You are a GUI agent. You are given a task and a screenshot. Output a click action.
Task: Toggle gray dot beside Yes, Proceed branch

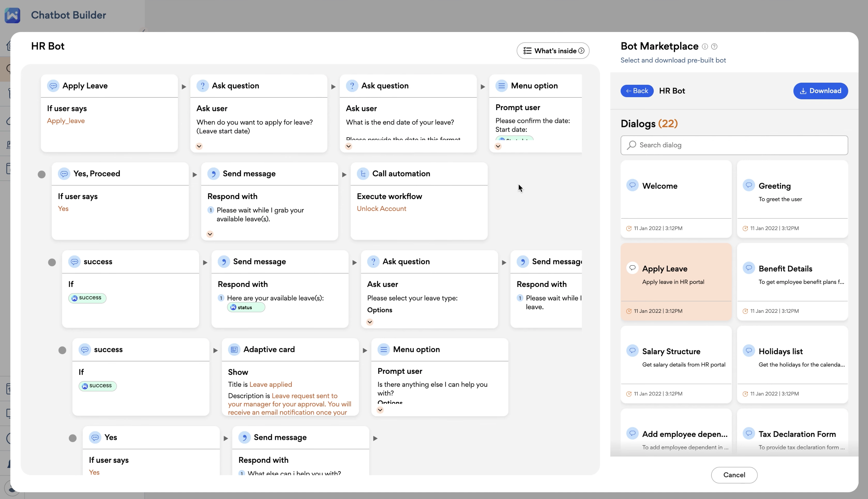(41, 175)
